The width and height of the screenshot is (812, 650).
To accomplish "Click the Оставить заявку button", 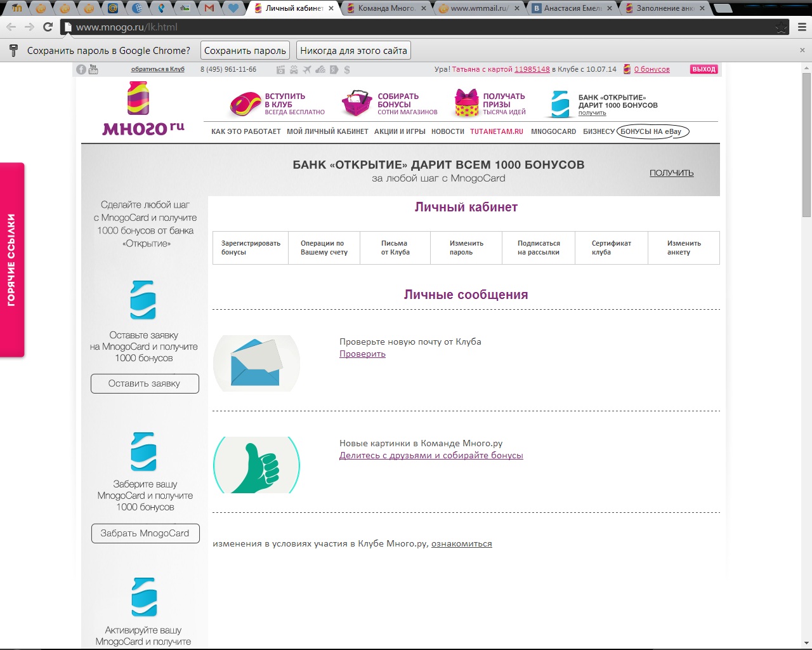I will (x=145, y=383).
